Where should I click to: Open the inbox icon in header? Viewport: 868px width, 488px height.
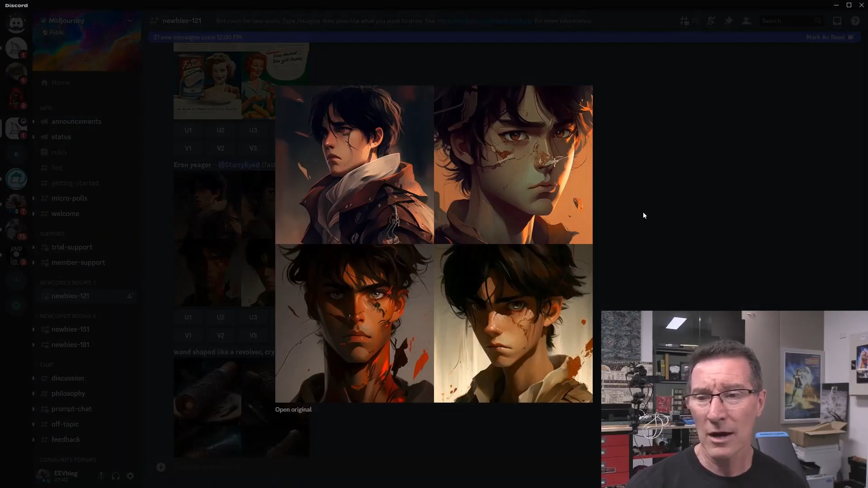point(837,21)
